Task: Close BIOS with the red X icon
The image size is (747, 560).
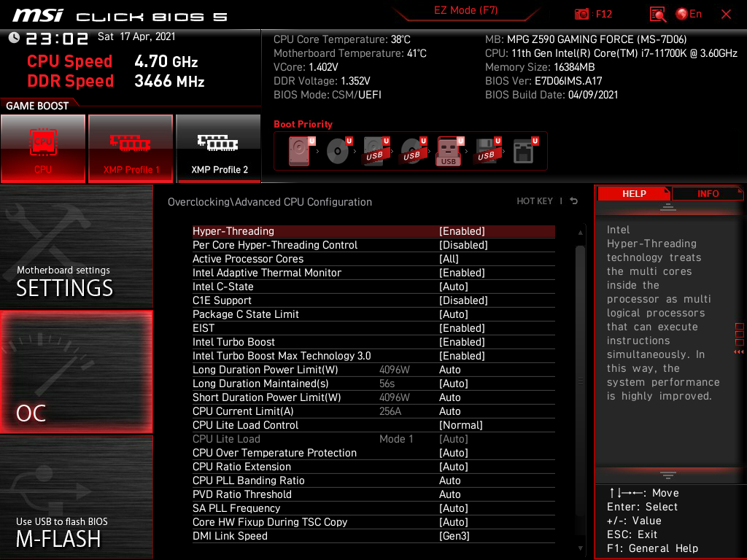Action: (726, 15)
